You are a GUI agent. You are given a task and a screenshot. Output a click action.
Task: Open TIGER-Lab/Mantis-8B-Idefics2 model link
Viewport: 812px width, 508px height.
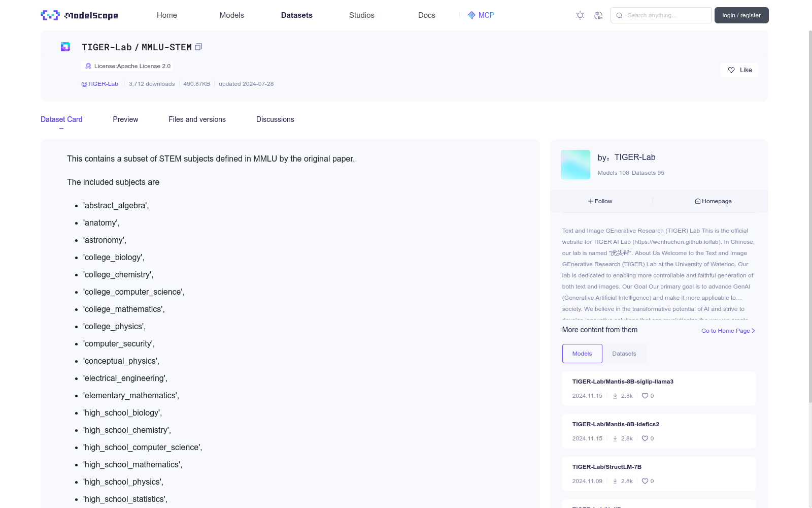tap(616, 424)
